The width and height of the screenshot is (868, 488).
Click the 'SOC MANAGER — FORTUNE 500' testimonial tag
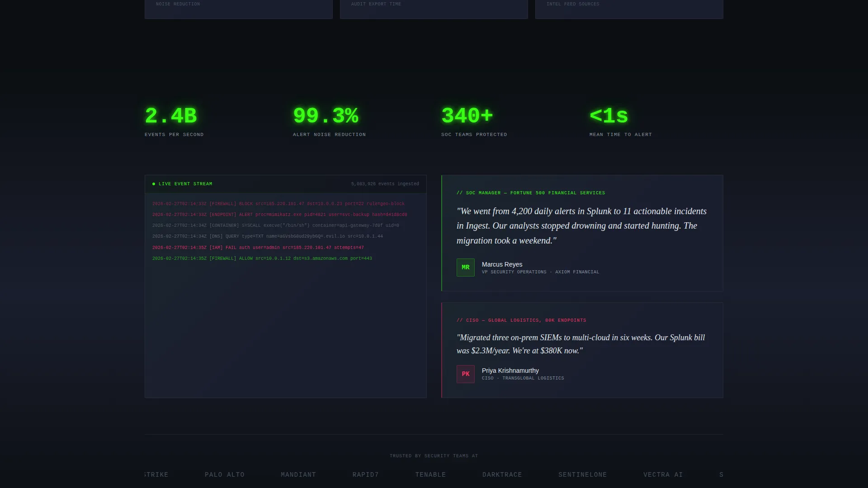pos(531,193)
